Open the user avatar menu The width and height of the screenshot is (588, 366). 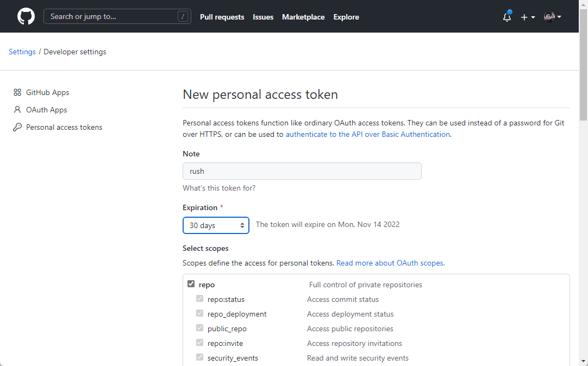pyautogui.click(x=552, y=17)
